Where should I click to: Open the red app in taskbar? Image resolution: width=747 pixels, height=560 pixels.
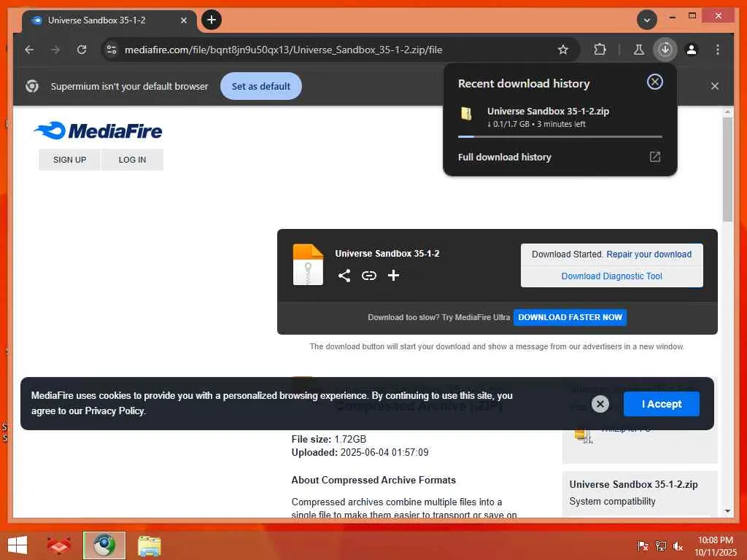58,545
